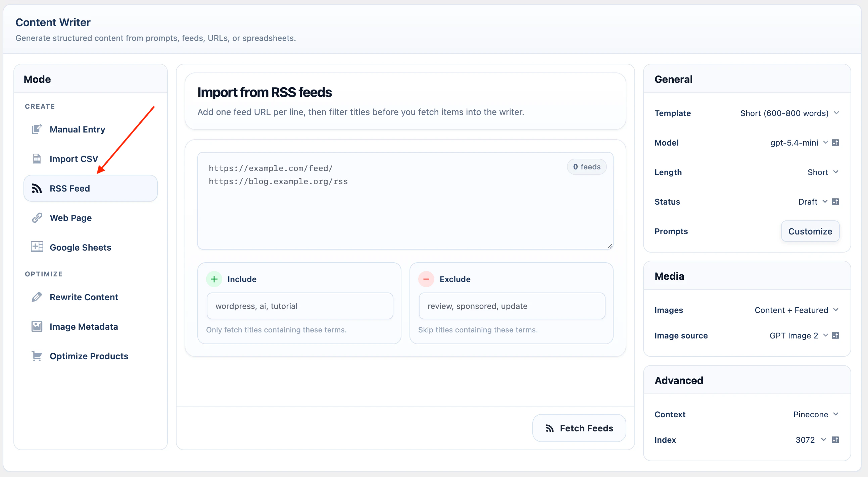Click the Google Sheets grid icon

[37, 247]
